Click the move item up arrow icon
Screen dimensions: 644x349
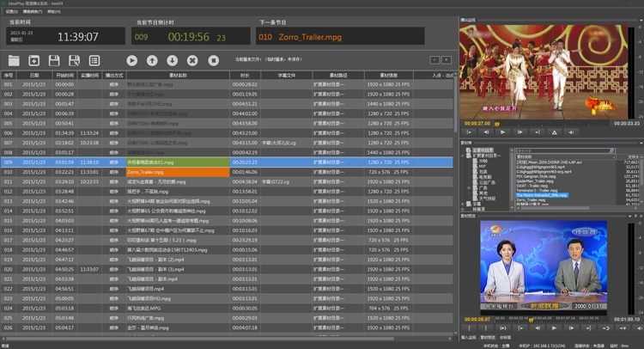point(152,60)
